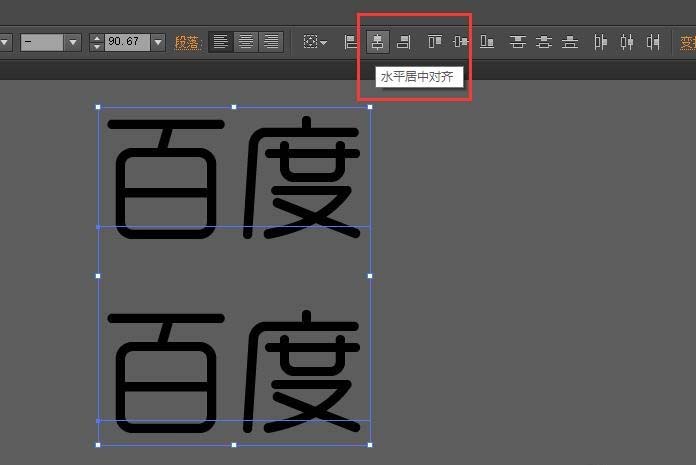Set paragraph to left align
Viewport: 696px width, 465px height.
[x=221, y=42]
